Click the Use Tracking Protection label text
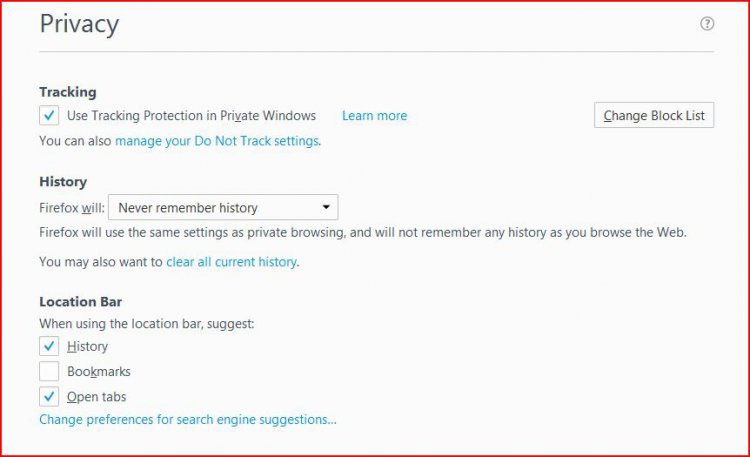This screenshot has width=750, height=457. pos(191,116)
